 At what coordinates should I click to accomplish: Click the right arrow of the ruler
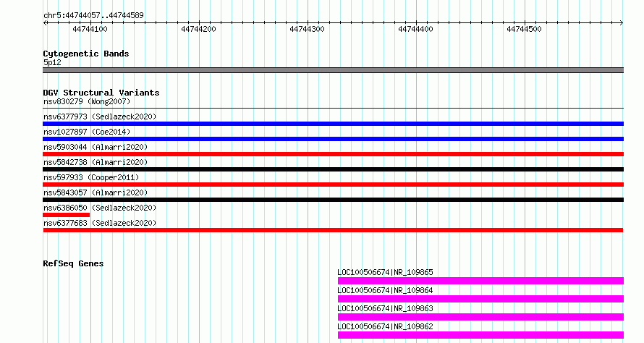[x=622, y=23]
